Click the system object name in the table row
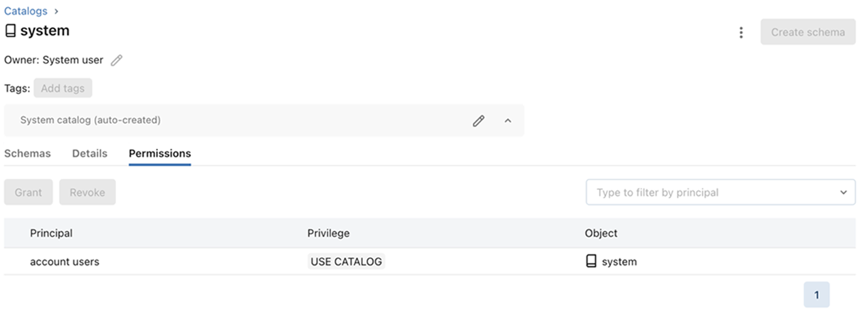This screenshot has height=319, width=868. pos(619,261)
